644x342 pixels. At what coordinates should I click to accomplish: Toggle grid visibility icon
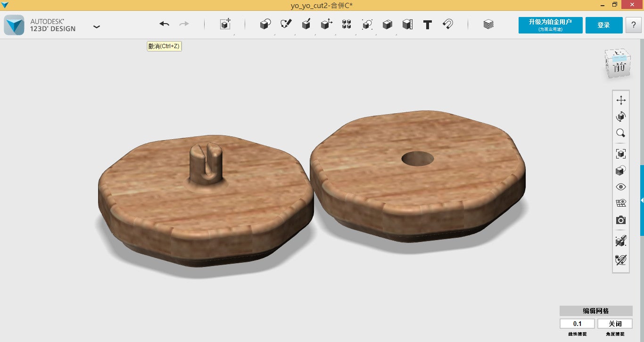pyautogui.click(x=621, y=203)
